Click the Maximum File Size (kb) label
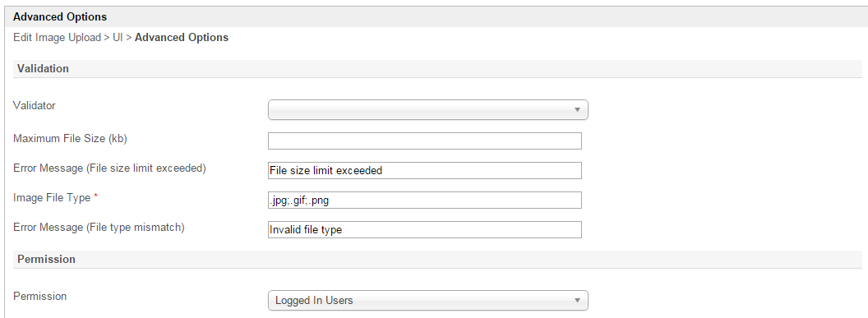Image resolution: width=868 pixels, height=318 pixels. point(71,139)
